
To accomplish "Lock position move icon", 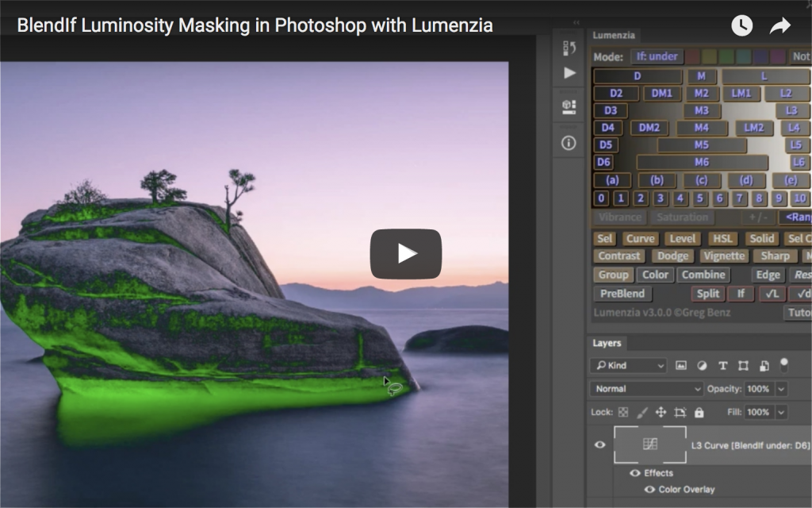I will point(661,412).
